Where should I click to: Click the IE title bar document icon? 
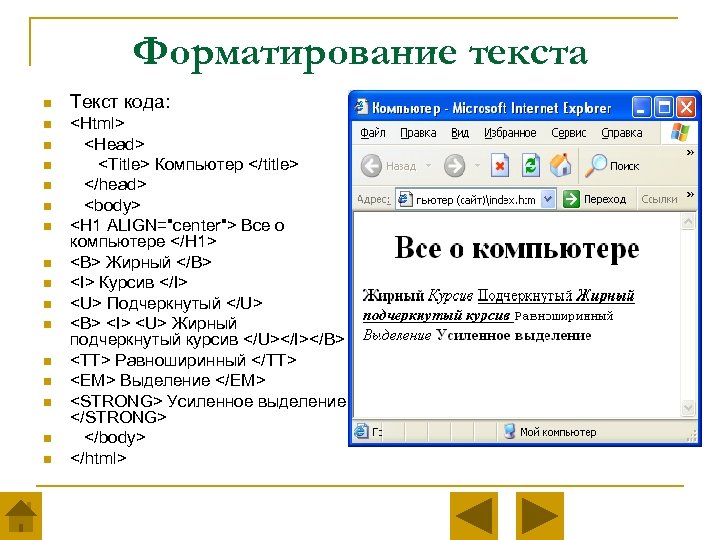coord(361,107)
